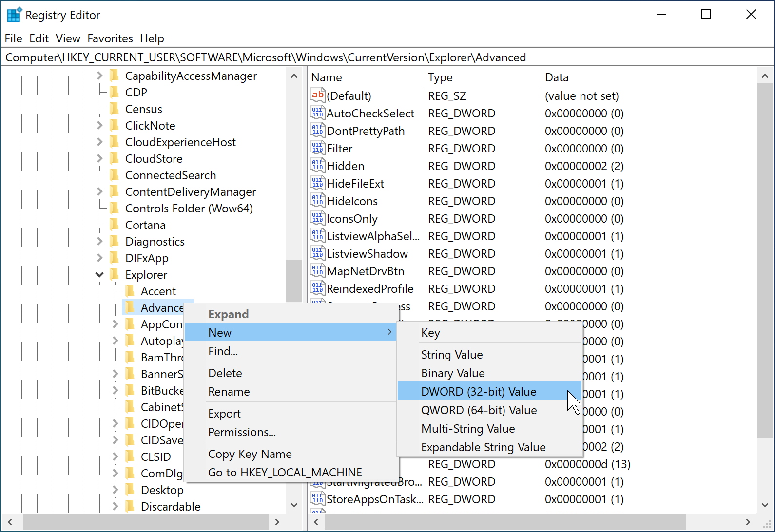Click Find... in the context menu
The image size is (775, 532).
pyautogui.click(x=291, y=351)
